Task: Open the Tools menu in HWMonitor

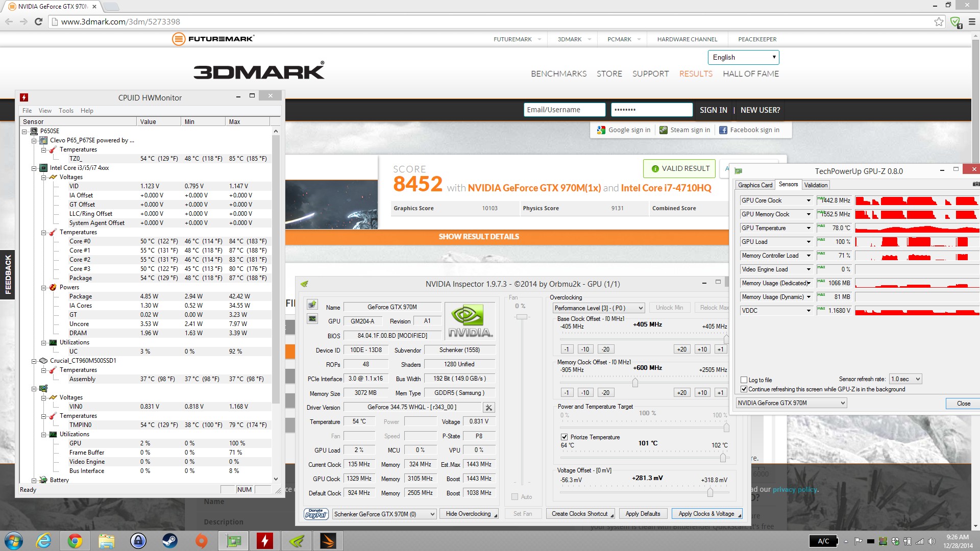Action: 66,110
